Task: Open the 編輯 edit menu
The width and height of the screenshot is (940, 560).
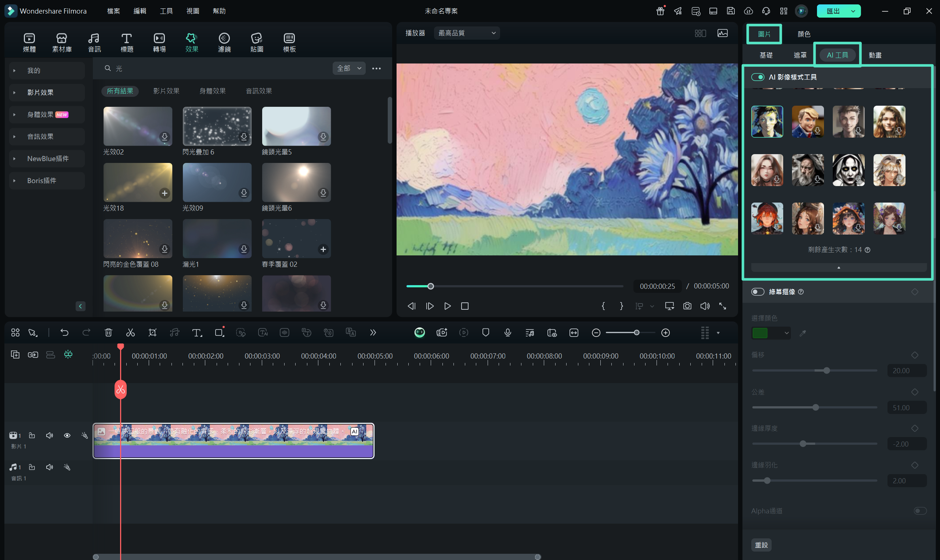Action: (x=140, y=11)
